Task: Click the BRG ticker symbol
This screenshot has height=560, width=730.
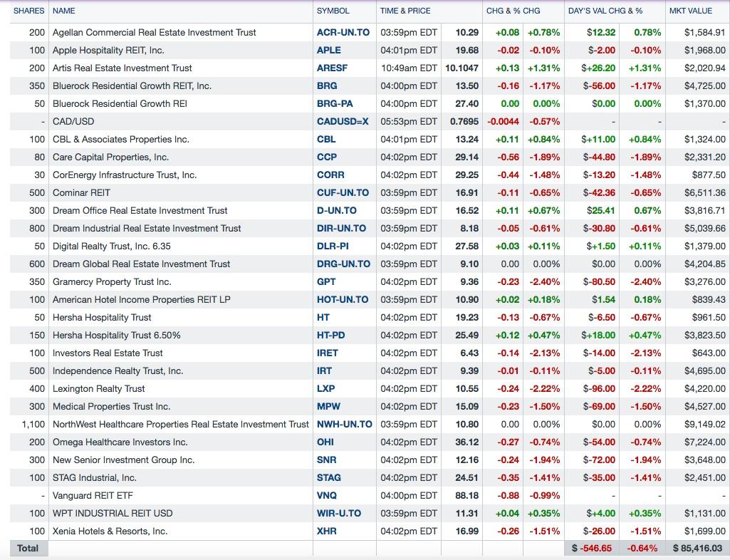Action: pyautogui.click(x=327, y=85)
